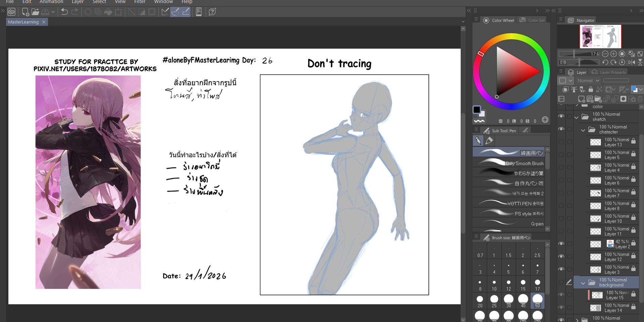Collapse the chatacter folder
Image resolution: width=644 pixels, height=322 pixels.
pyautogui.click(x=583, y=130)
